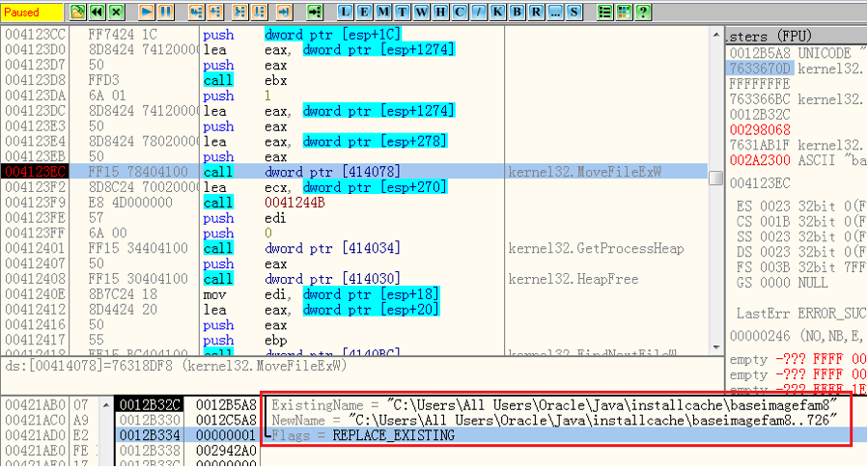Show References window with R button
This screenshot has width=868, height=469.
536,12
